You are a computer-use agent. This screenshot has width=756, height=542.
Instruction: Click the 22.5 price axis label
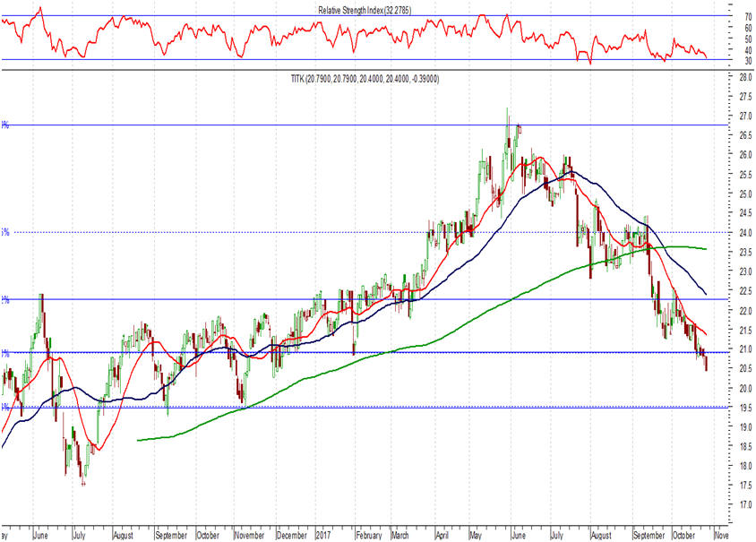745,291
